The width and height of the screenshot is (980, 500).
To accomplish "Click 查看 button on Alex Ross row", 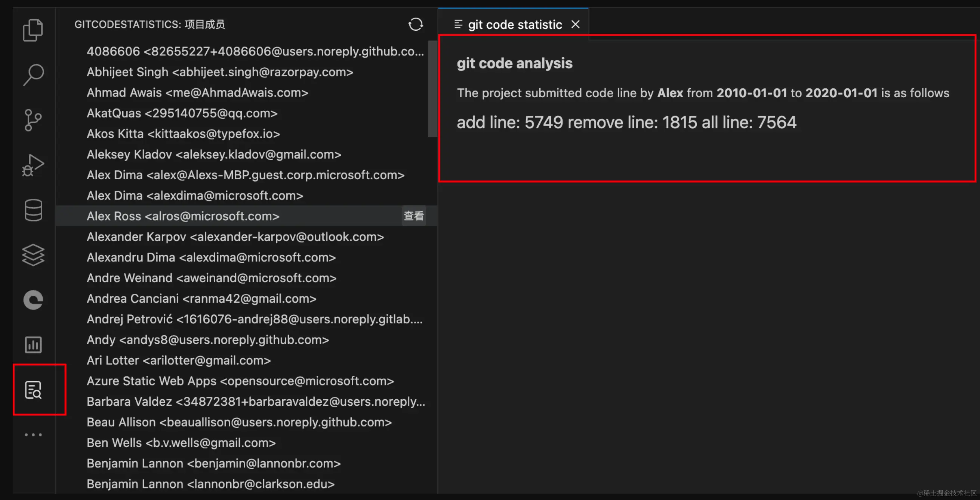I will click(413, 216).
